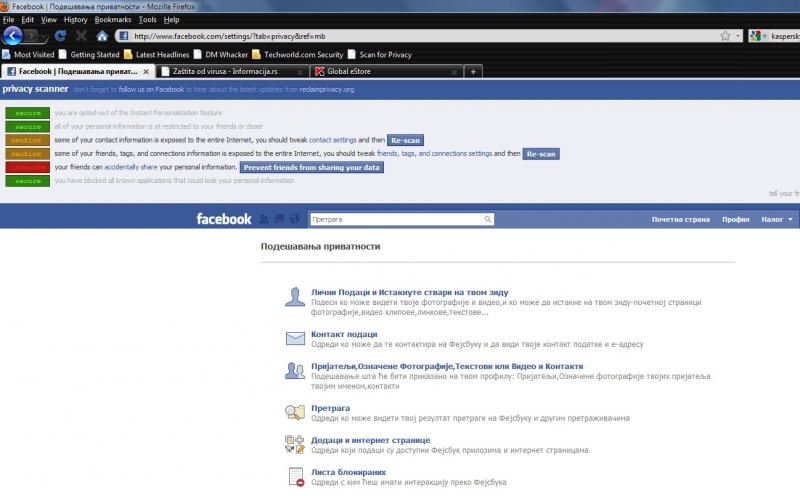
Task: Open Профил from the Facebook header
Action: 735,219
